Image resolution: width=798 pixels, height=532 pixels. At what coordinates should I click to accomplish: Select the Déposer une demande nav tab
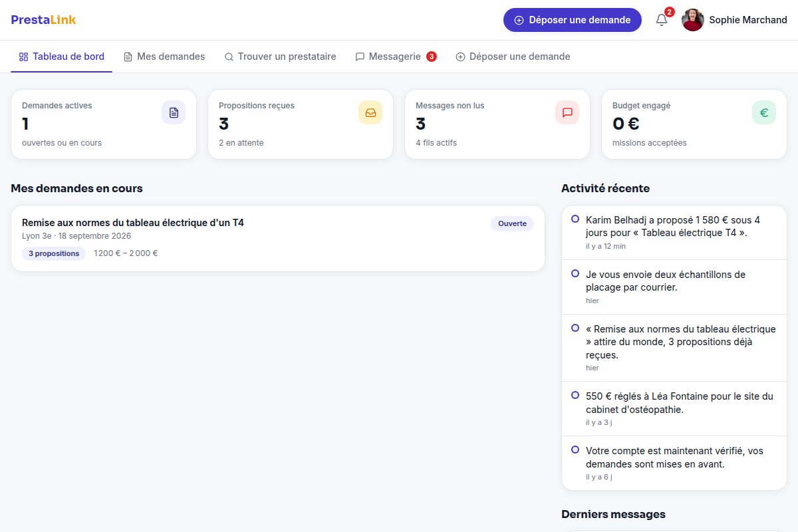click(x=513, y=57)
